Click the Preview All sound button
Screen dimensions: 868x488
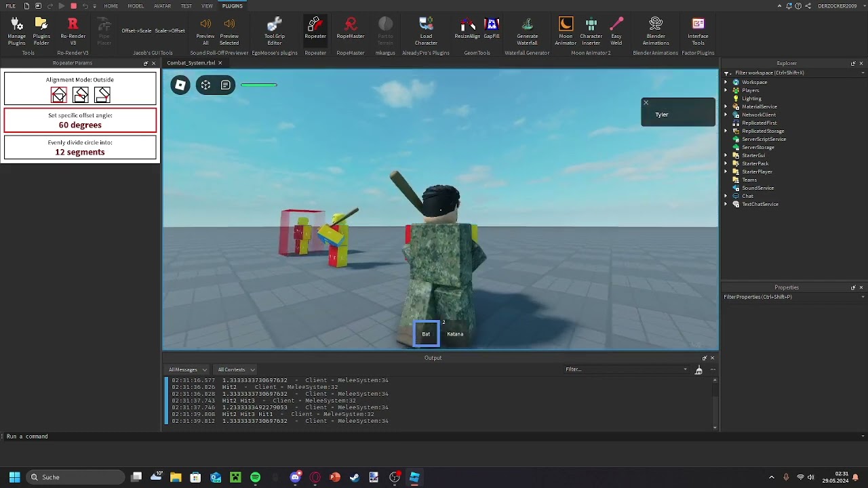(x=205, y=31)
